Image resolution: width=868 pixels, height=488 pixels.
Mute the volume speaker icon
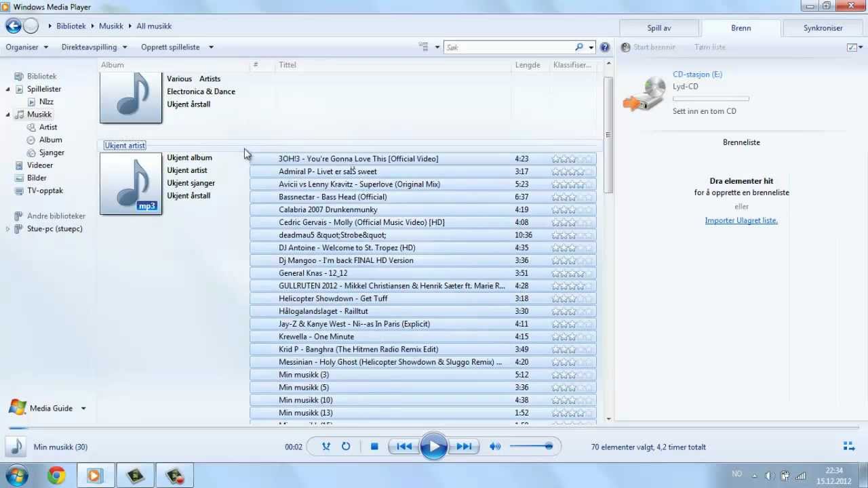click(495, 447)
